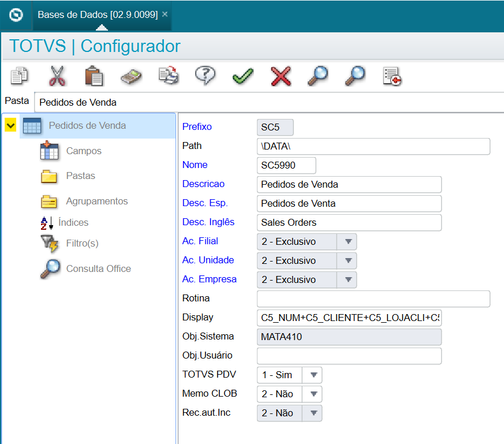The height and width of the screenshot is (444, 504).
Task: Click the Paste clipboard icon
Action: pyautogui.click(x=94, y=76)
